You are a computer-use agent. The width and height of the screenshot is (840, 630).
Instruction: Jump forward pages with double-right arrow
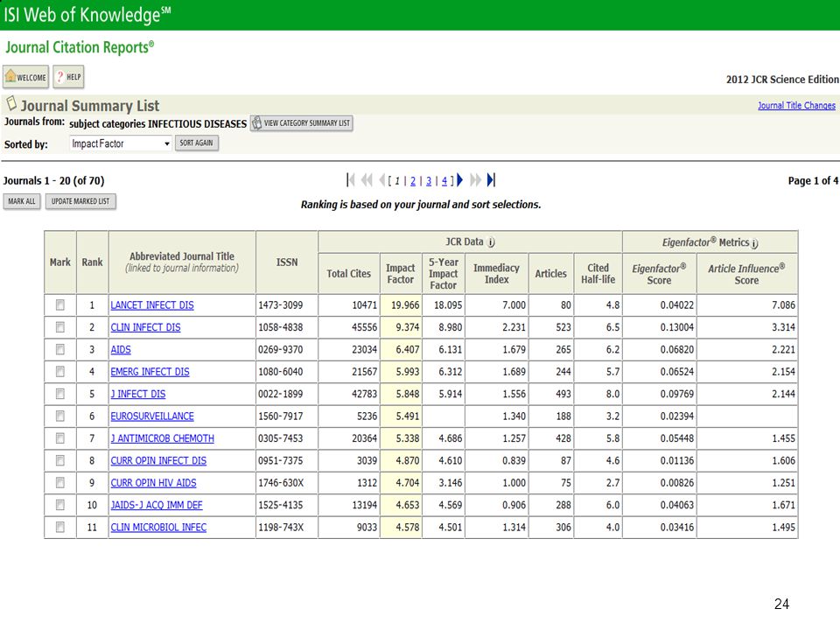click(x=475, y=180)
